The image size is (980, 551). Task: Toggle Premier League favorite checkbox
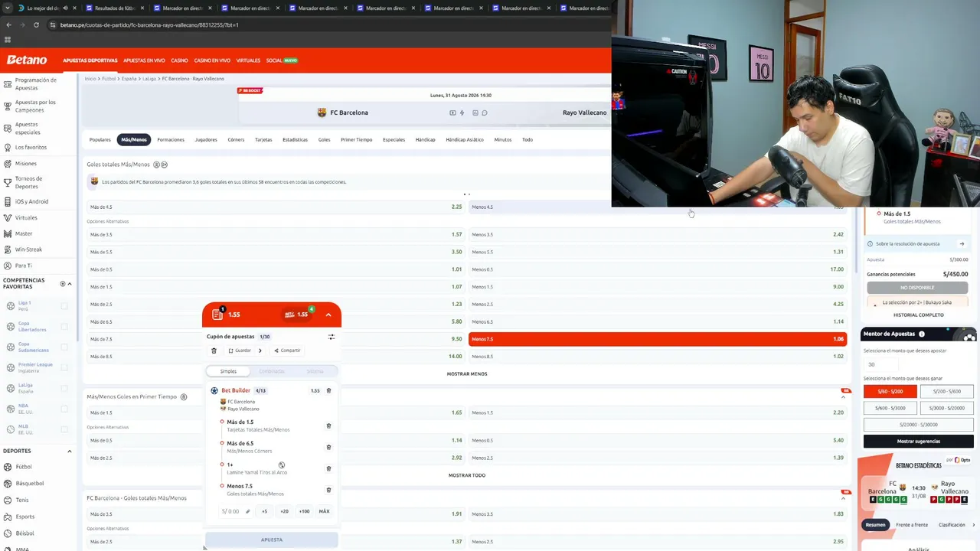pyautogui.click(x=64, y=367)
